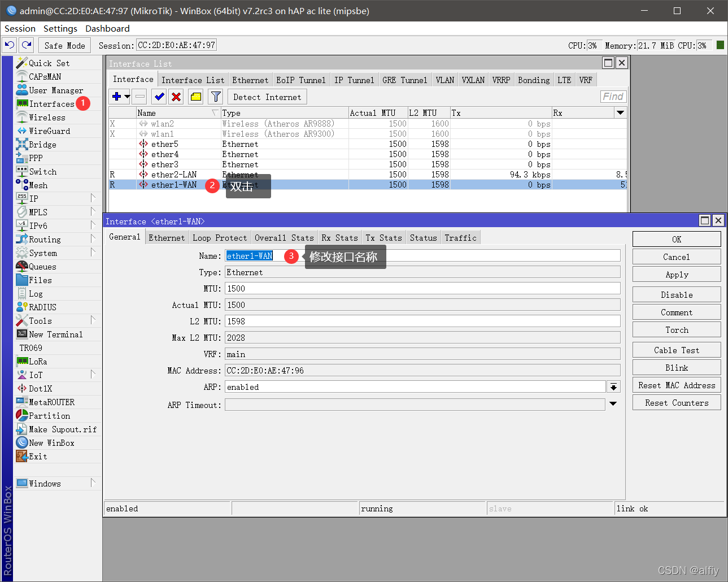Click the enable checkmark toolbar icon

(159, 97)
